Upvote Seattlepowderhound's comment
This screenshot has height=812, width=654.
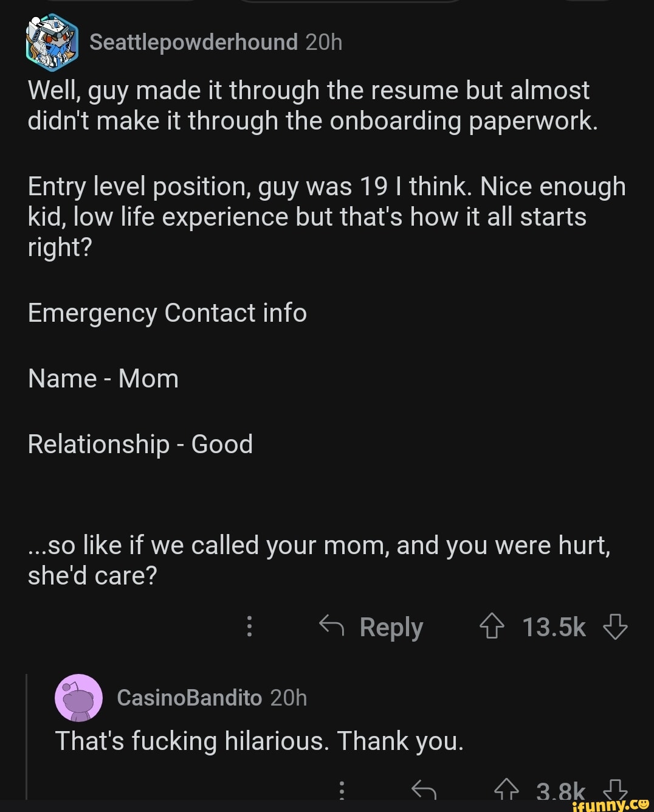(x=492, y=627)
